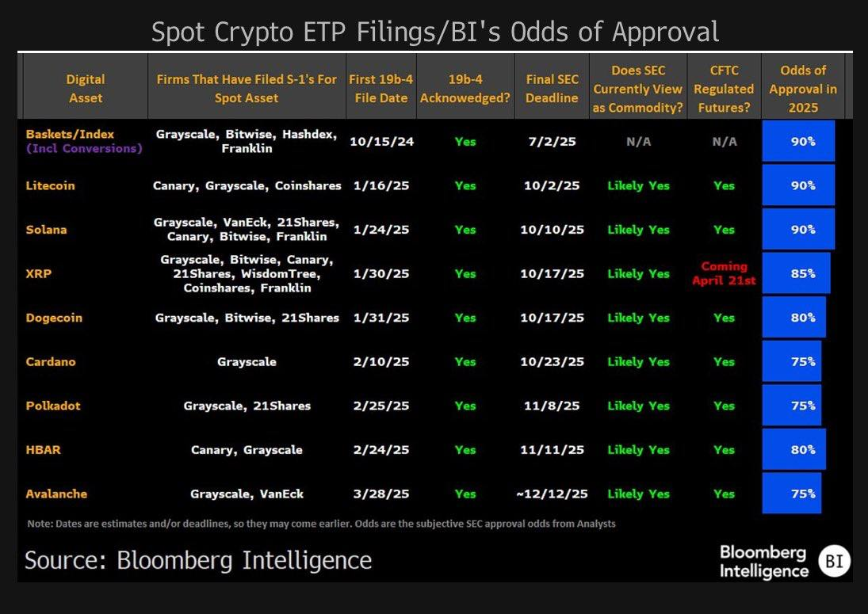Screen dimensions: 868x614
Task: Click the Source: Bloomberg Intelligence caption
Action: point(198,561)
